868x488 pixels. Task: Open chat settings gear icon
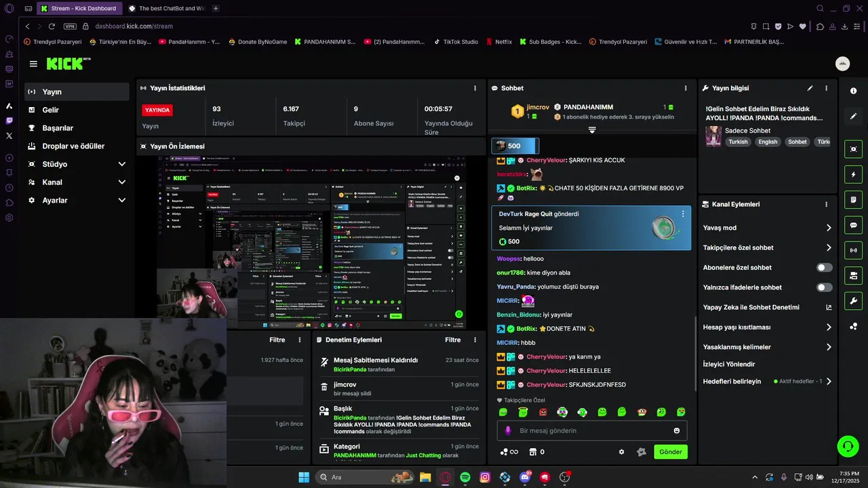tap(621, 452)
